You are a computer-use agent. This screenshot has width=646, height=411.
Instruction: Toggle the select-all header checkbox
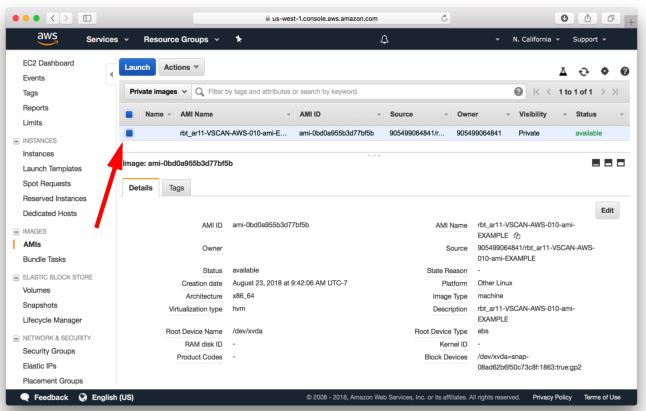(129, 114)
